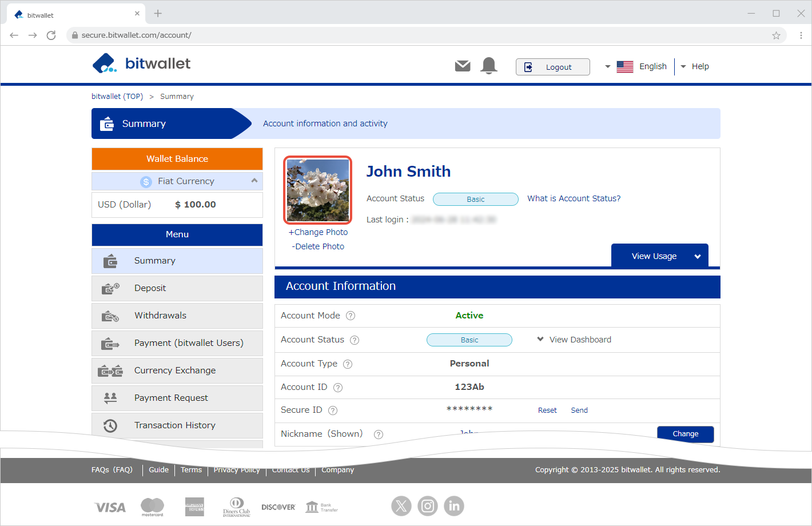Click the Reset link for Secure ID
The width and height of the screenshot is (812, 526).
pos(547,411)
